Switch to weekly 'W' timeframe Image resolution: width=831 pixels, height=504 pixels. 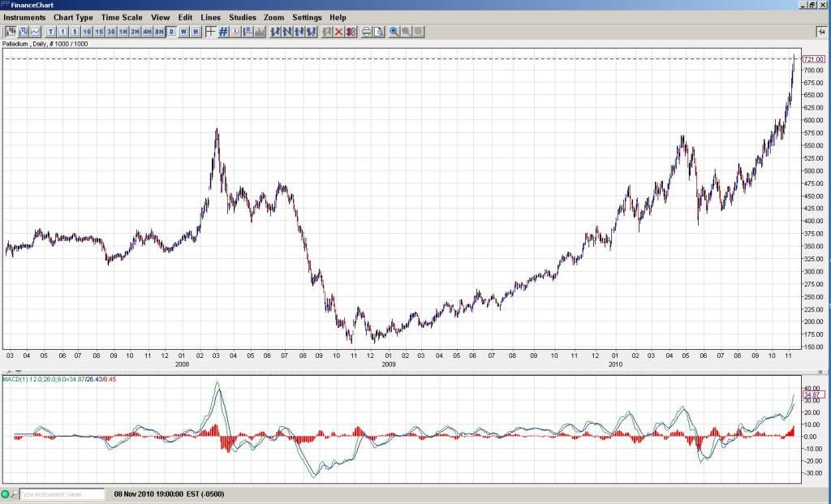coord(183,32)
